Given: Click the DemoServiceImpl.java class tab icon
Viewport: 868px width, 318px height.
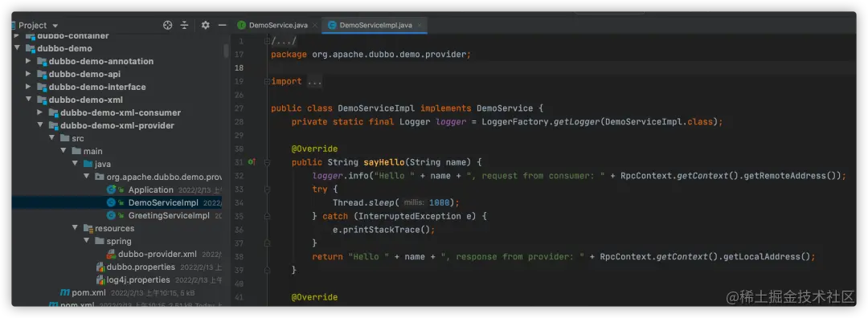Looking at the screenshot, I should 332,26.
